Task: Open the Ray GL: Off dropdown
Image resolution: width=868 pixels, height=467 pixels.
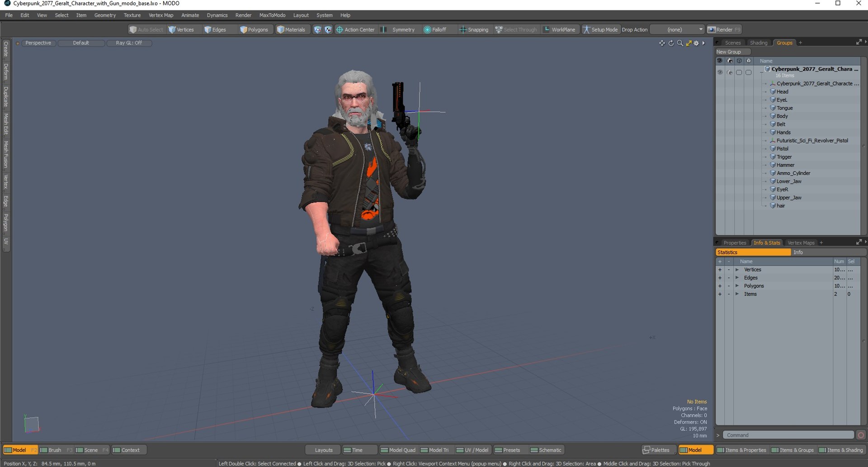Action: (x=129, y=43)
